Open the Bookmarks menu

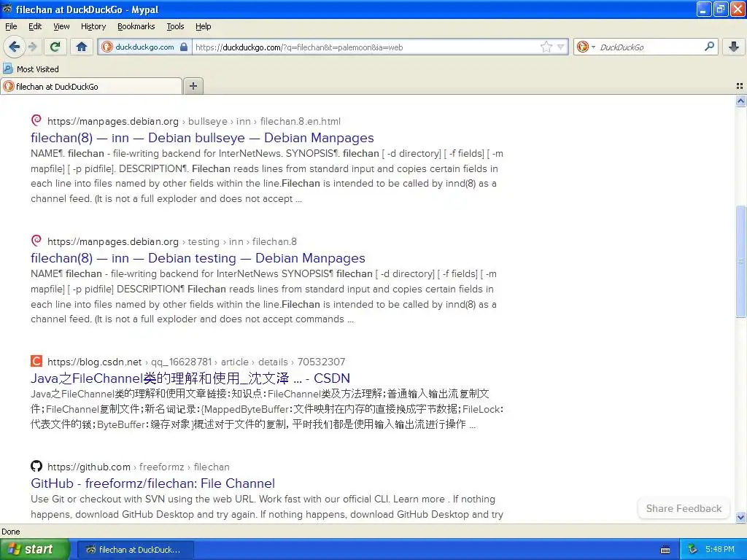click(x=136, y=26)
